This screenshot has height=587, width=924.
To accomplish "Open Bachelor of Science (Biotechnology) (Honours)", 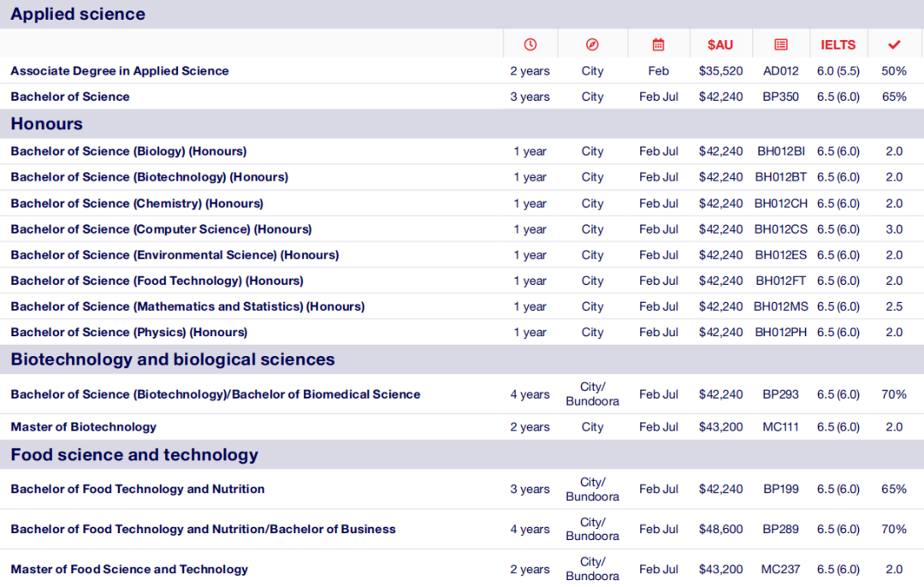I will [x=149, y=177].
